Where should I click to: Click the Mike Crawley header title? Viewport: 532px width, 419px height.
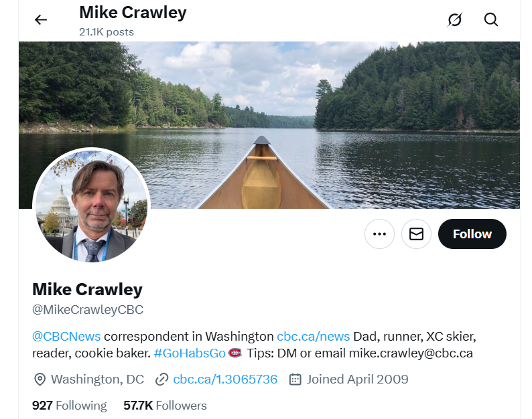click(x=133, y=13)
